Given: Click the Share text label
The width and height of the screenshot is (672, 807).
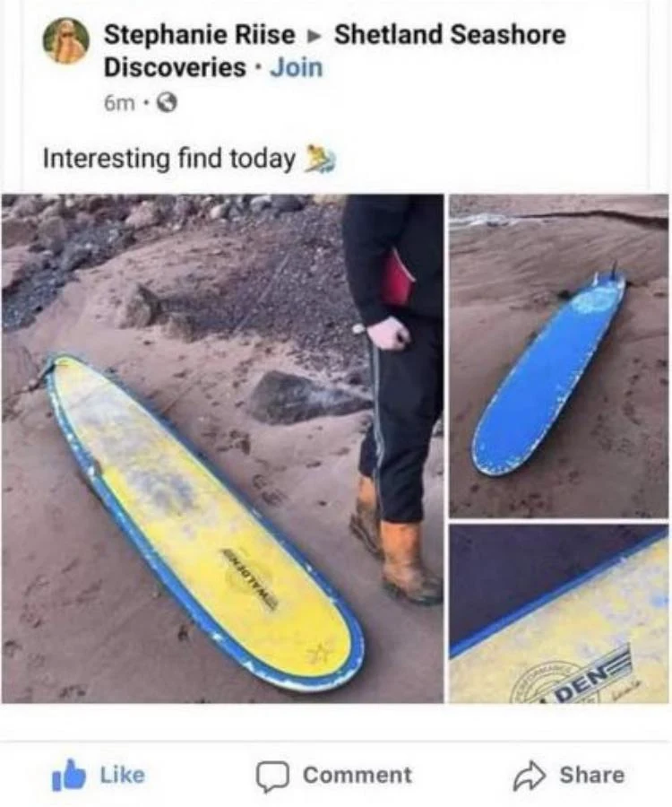Looking at the screenshot, I should [591, 775].
